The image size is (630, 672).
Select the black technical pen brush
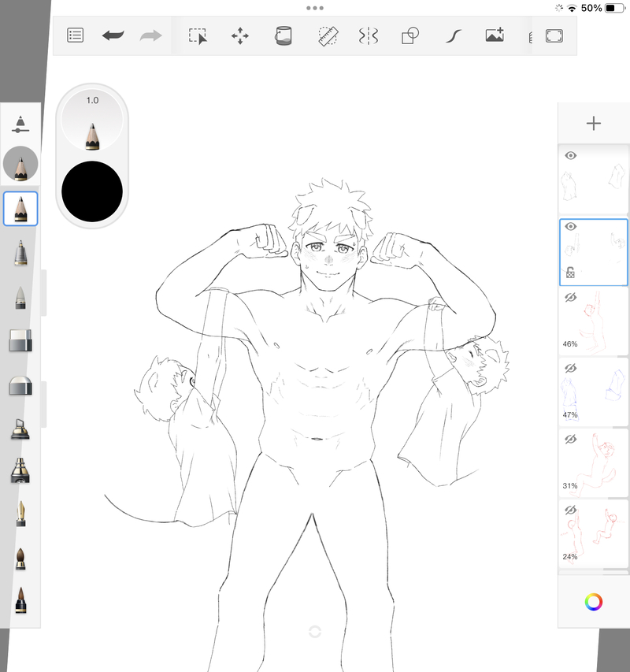(x=20, y=470)
